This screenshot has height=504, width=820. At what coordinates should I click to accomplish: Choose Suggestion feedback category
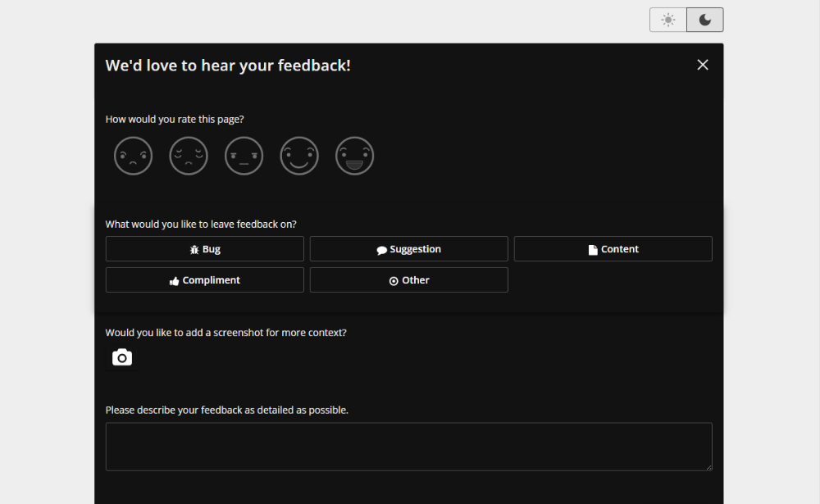pyautogui.click(x=408, y=248)
